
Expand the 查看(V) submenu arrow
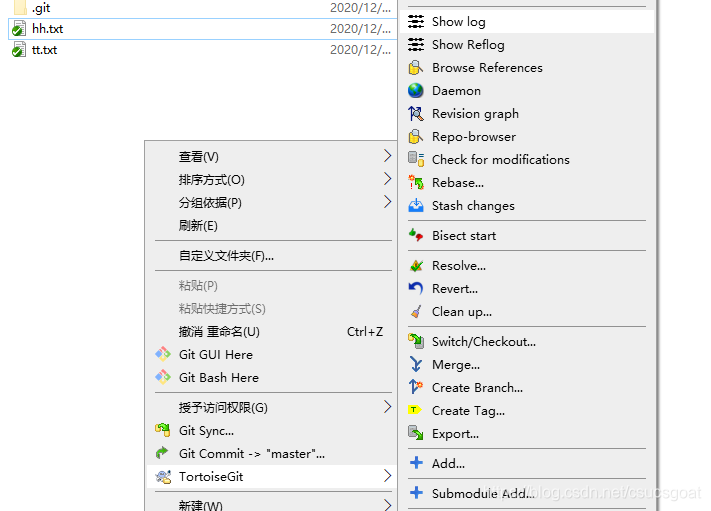click(x=387, y=156)
